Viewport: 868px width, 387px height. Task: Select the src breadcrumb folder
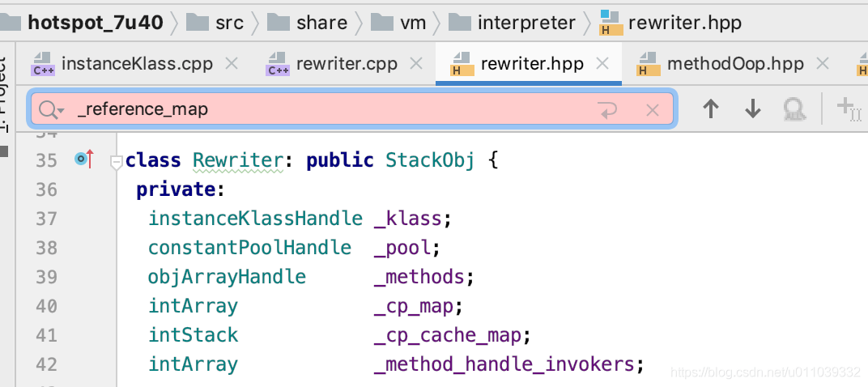click(215, 23)
